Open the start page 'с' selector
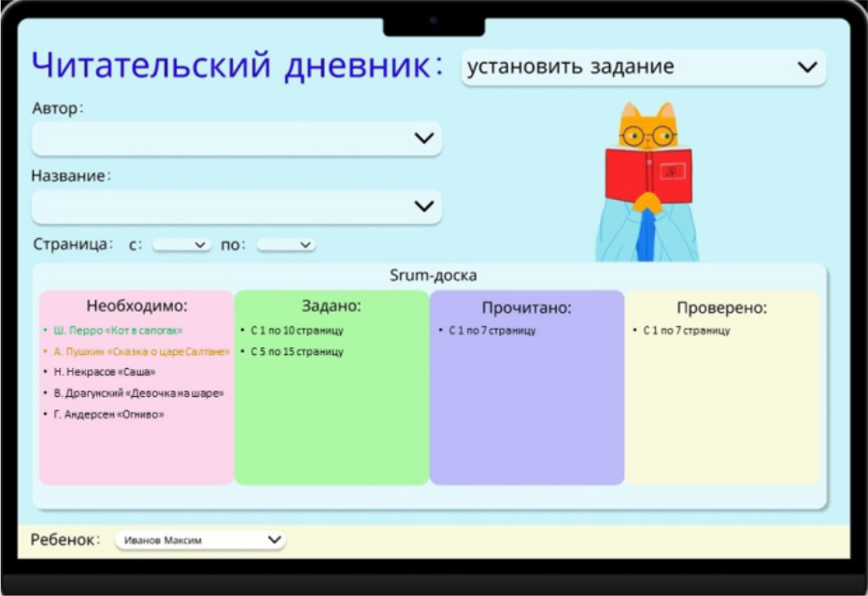This screenshot has width=868, height=596. [x=181, y=245]
